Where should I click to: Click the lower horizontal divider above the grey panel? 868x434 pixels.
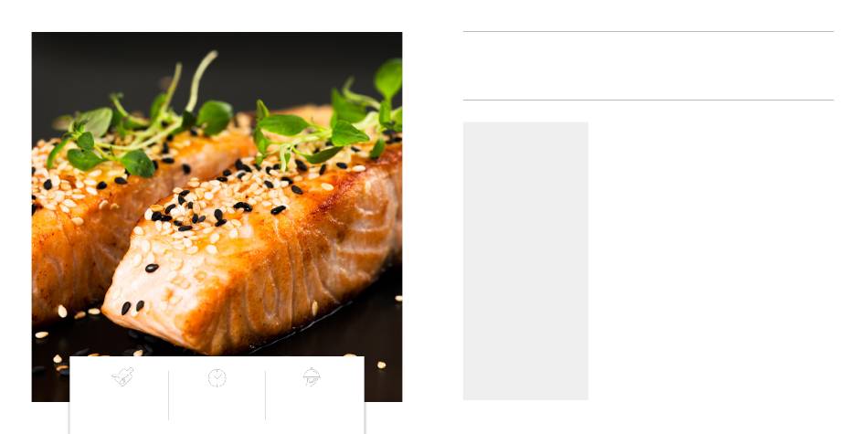(x=648, y=101)
